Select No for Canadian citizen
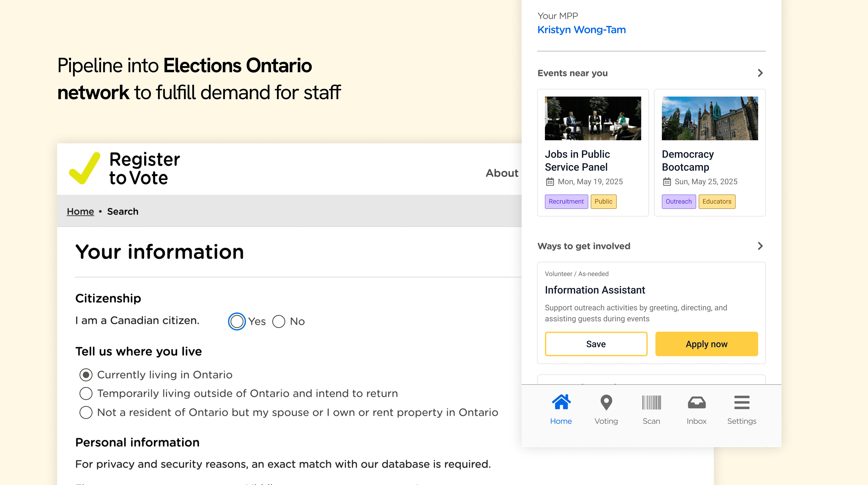The width and height of the screenshot is (868, 485). pyautogui.click(x=279, y=321)
